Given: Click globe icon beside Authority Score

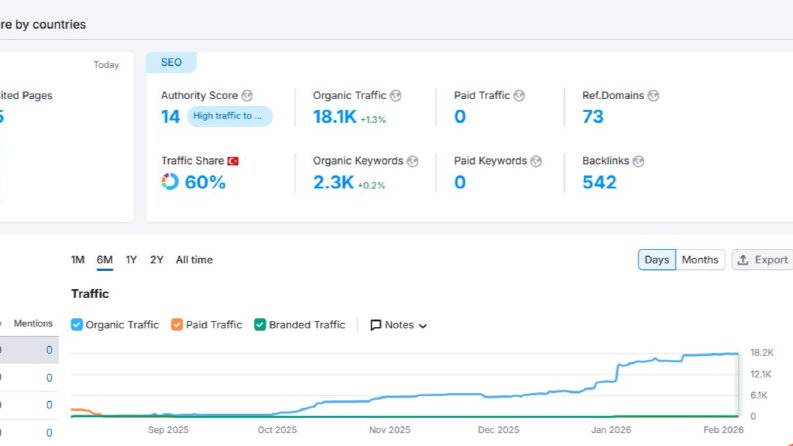Looking at the screenshot, I should click(x=247, y=96).
